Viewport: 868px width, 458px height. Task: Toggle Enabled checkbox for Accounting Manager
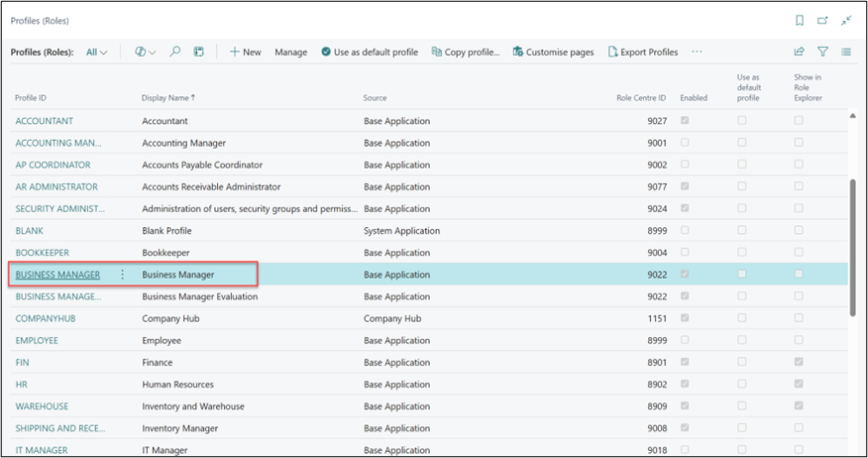pyautogui.click(x=685, y=143)
